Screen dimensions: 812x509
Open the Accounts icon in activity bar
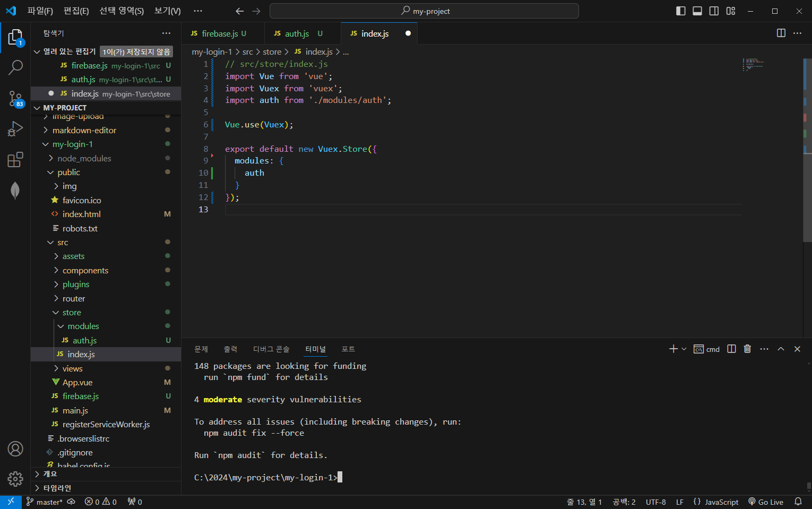pyautogui.click(x=15, y=449)
